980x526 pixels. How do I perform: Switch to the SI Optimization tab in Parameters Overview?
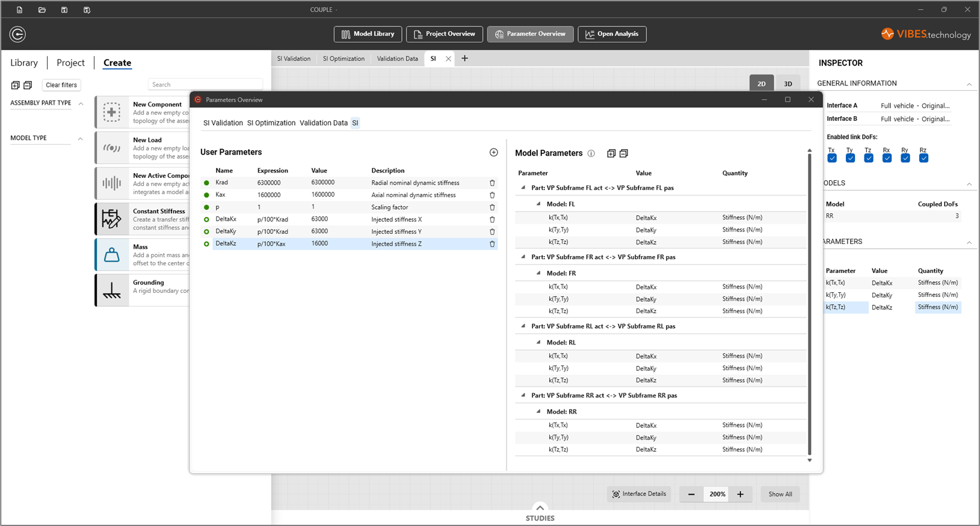[x=271, y=123]
